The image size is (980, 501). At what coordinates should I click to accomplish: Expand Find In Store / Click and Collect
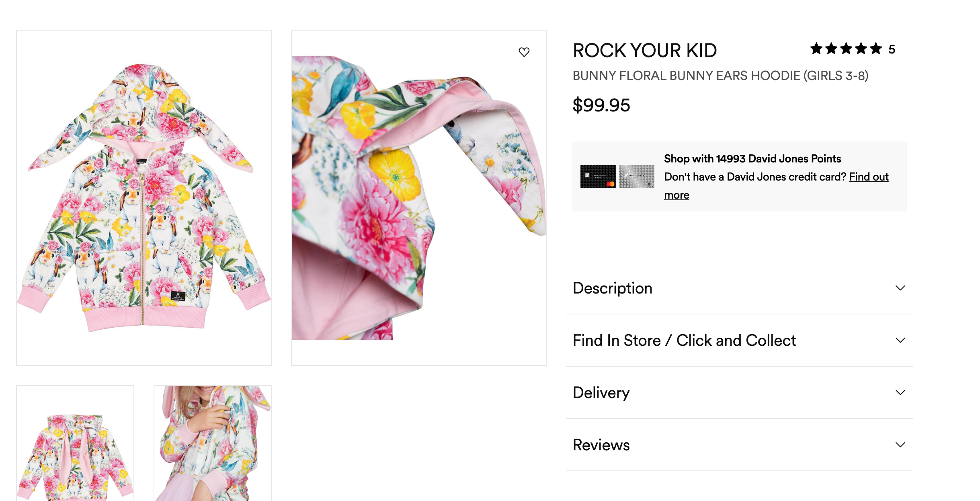coord(900,340)
